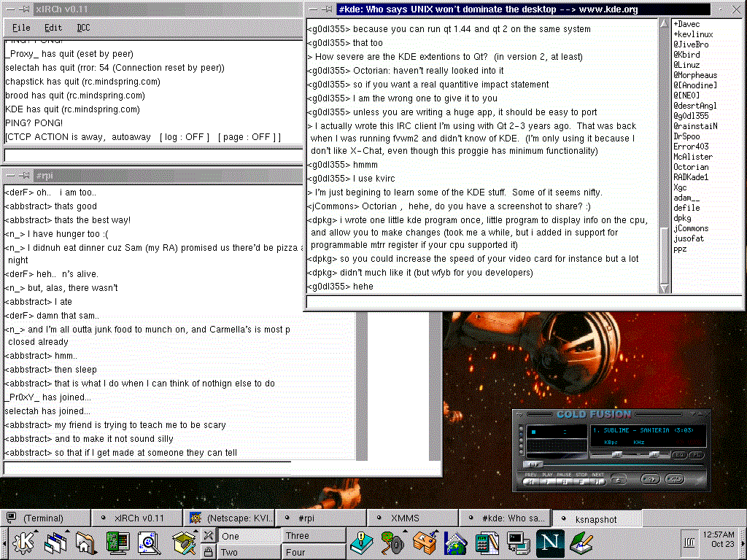Switch to virtual desktop Three
This screenshot has height=560, width=747.
tap(313, 535)
